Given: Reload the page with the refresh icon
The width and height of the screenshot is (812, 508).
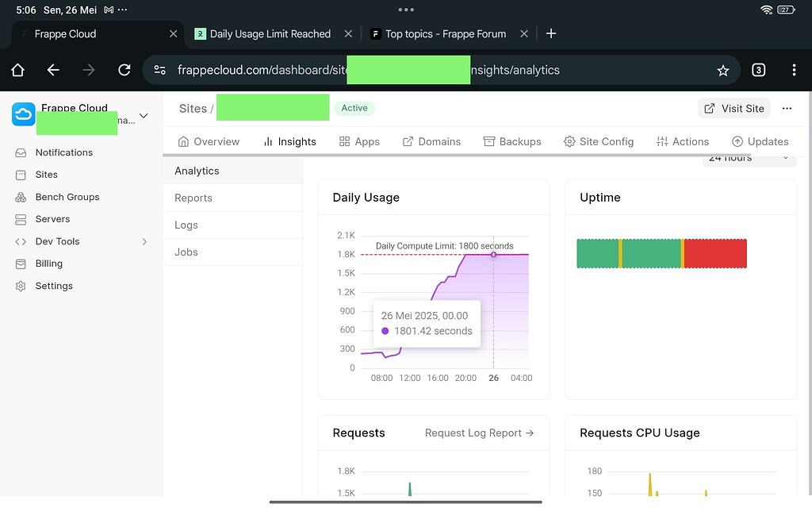Looking at the screenshot, I should [124, 70].
